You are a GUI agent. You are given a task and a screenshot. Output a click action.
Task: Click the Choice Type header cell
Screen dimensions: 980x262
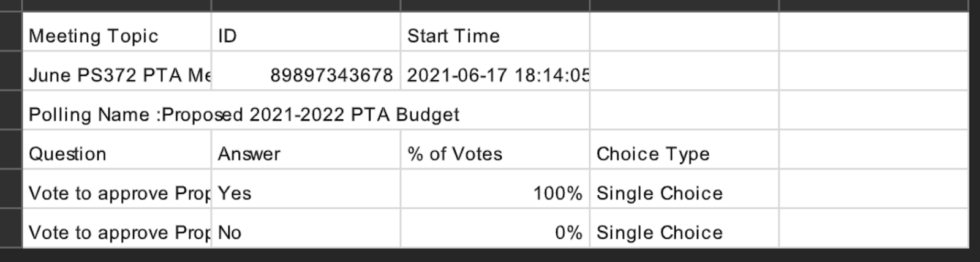(684, 154)
